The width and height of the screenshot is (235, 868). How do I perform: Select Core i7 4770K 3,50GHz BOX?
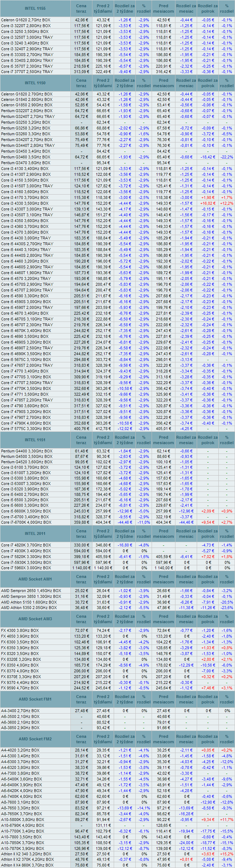(x=26, y=388)
